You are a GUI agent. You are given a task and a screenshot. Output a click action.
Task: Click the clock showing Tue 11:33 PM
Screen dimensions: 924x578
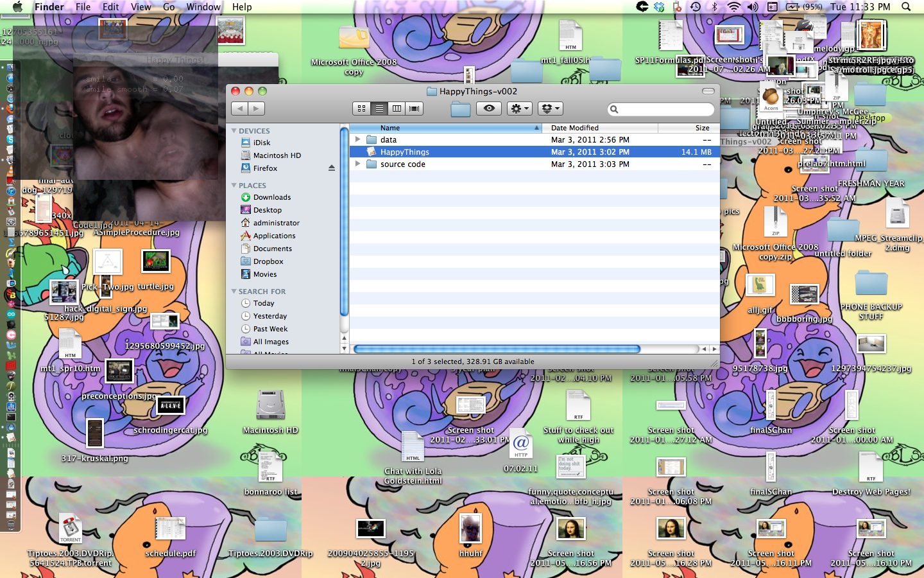pyautogui.click(x=860, y=6)
